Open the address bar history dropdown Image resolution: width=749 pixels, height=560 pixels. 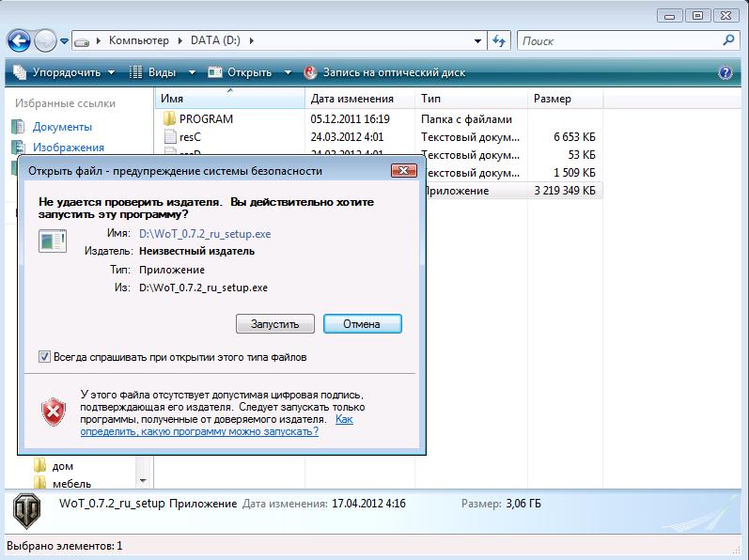[x=477, y=41]
